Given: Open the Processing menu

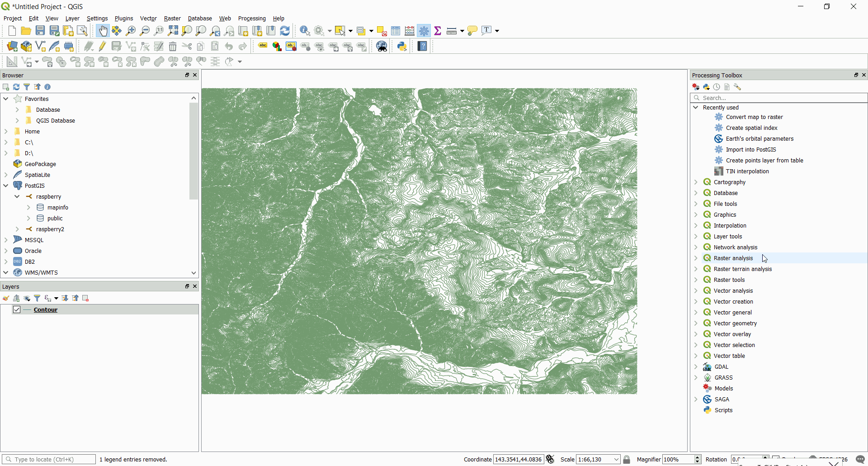Looking at the screenshot, I should click(x=252, y=19).
